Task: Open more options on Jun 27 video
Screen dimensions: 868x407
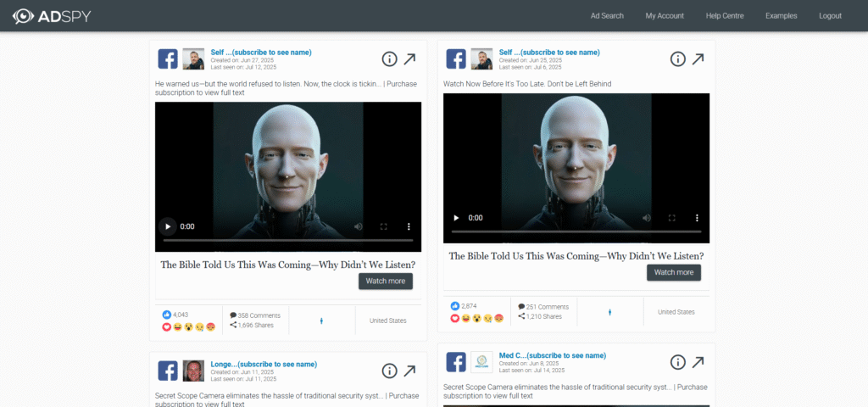Action: pos(409,226)
